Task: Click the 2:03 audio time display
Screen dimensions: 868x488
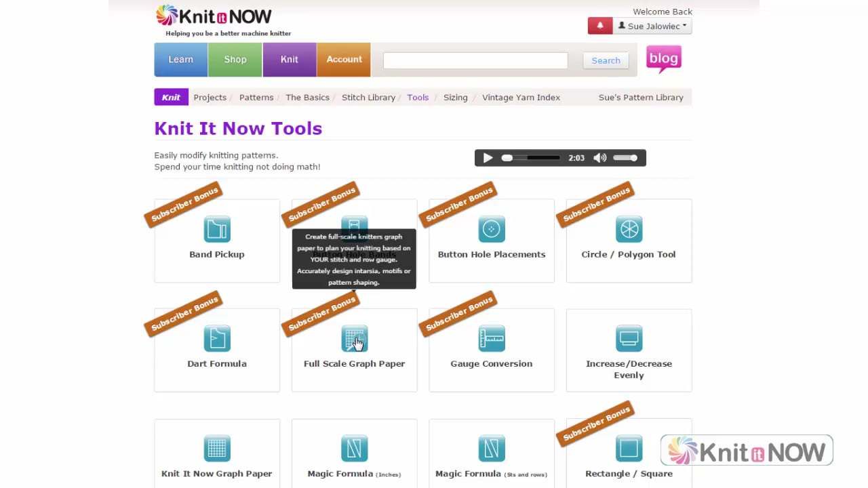Action: point(576,158)
